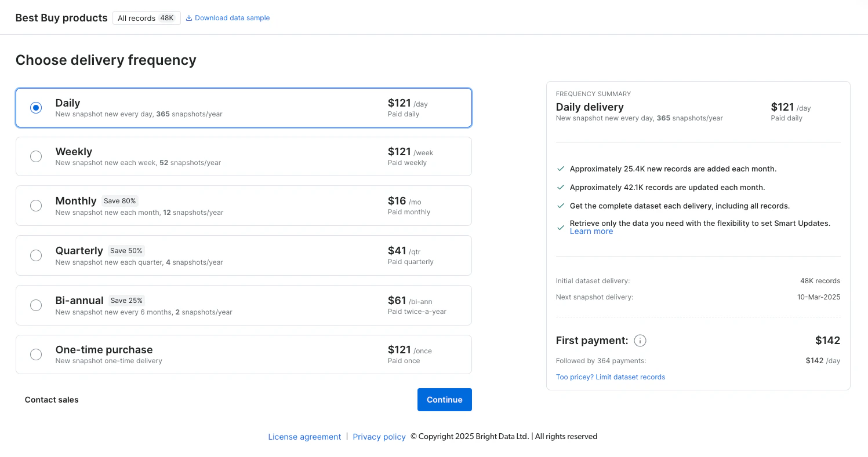
Task: Click the All records 48K badge
Action: tap(146, 18)
